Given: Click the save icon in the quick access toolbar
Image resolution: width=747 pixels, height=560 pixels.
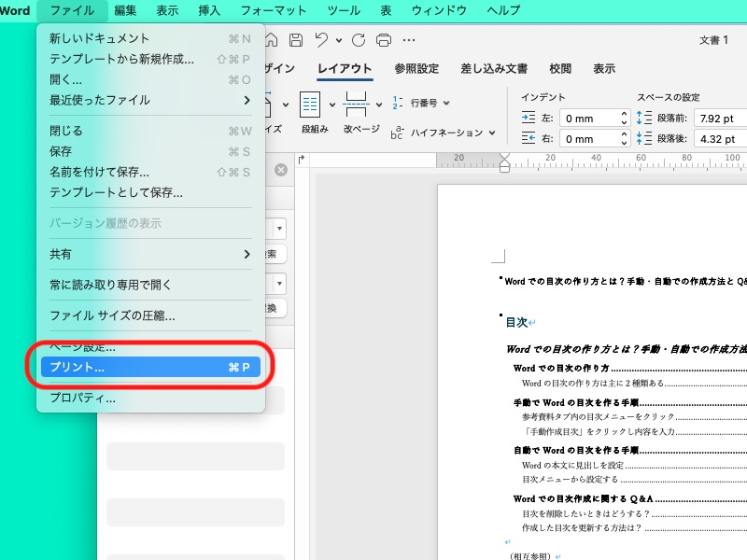Looking at the screenshot, I should (x=295, y=40).
